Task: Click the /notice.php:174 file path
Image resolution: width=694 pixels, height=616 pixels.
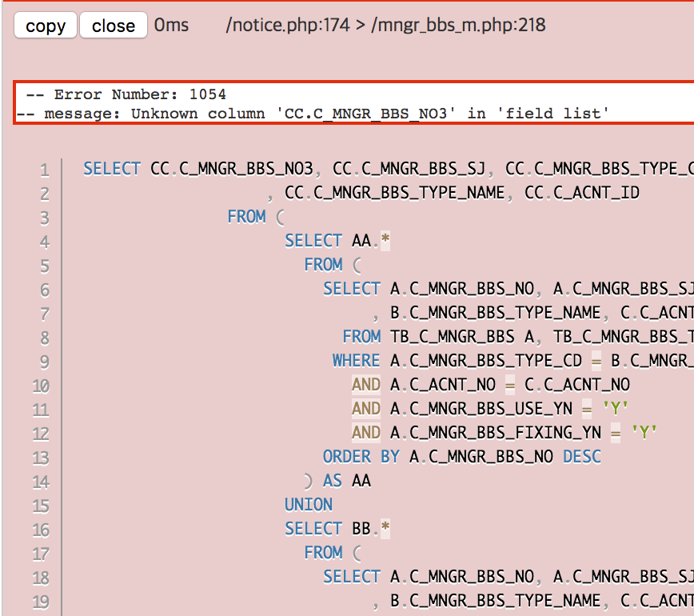Action: click(288, 26)
